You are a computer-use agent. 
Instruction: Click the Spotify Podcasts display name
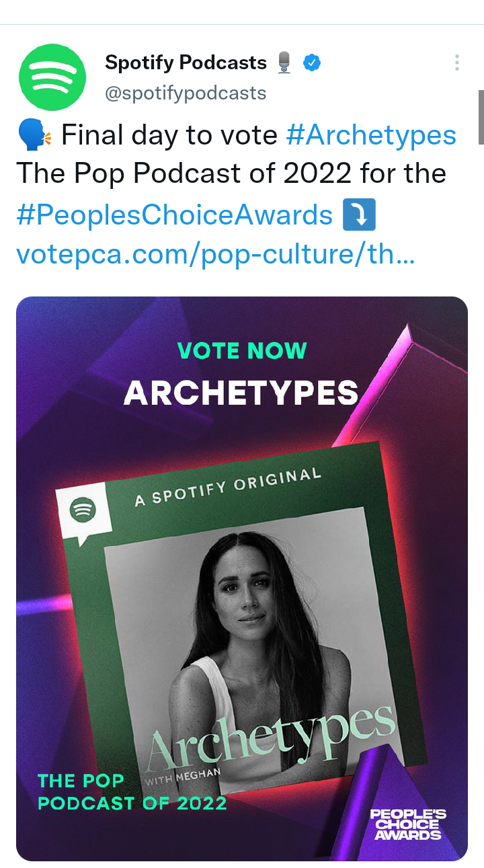pyautogui.click(x=186, y=63)
